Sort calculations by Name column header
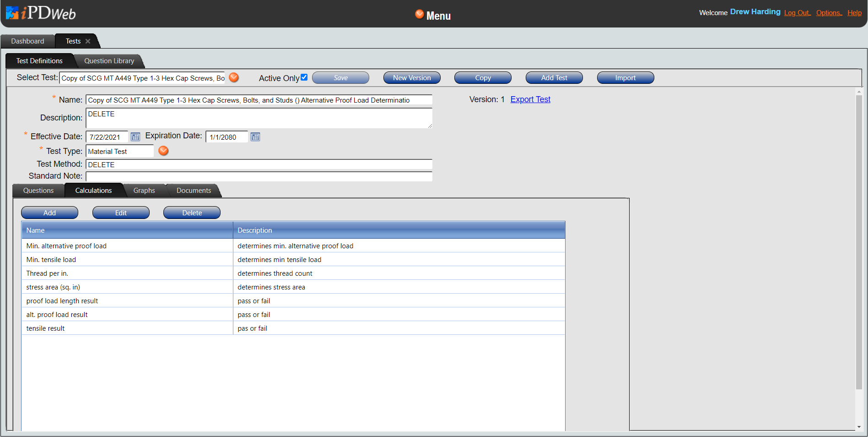 [x=36, y=230]
